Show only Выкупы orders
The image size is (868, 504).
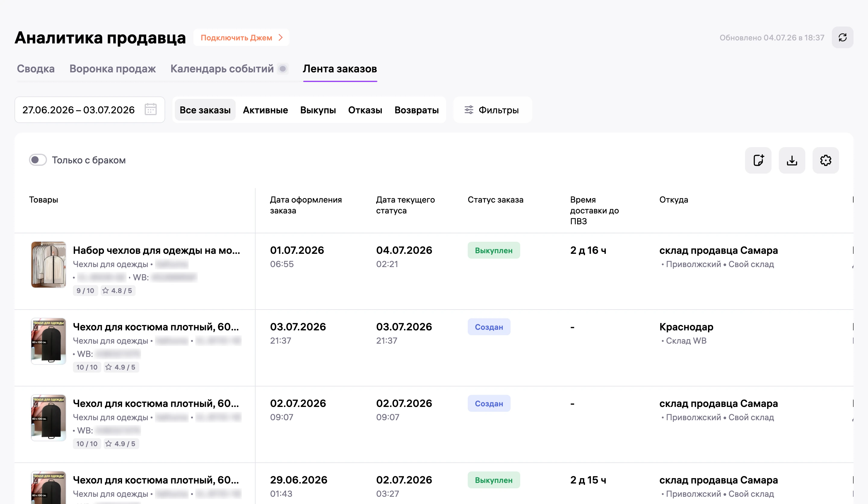318,110
